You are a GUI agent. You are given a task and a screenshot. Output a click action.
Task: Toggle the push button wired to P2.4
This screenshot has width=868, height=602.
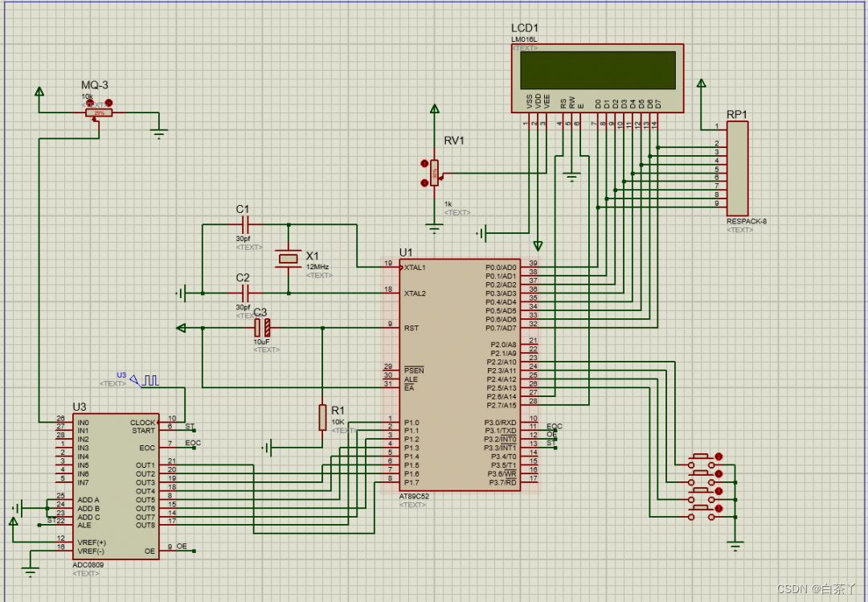702,496
